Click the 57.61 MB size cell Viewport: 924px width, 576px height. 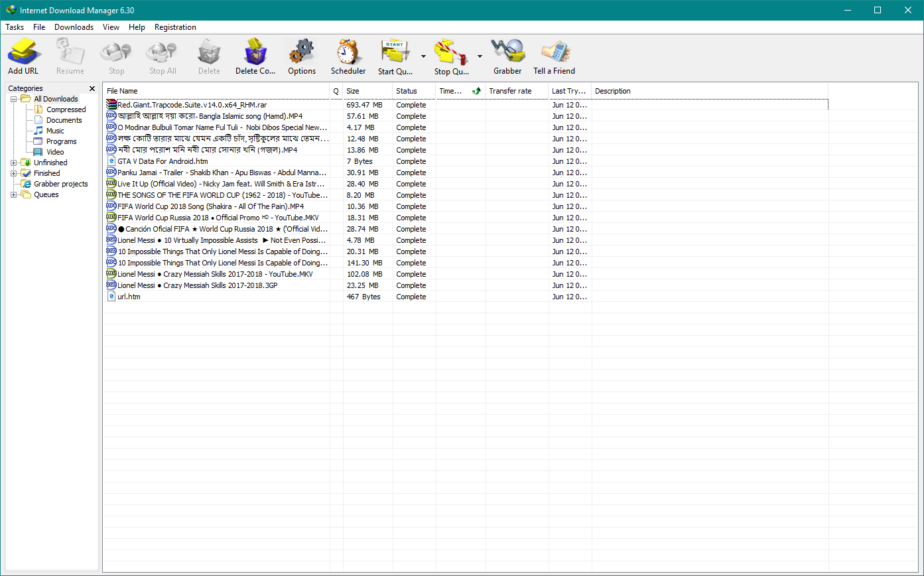362,116
